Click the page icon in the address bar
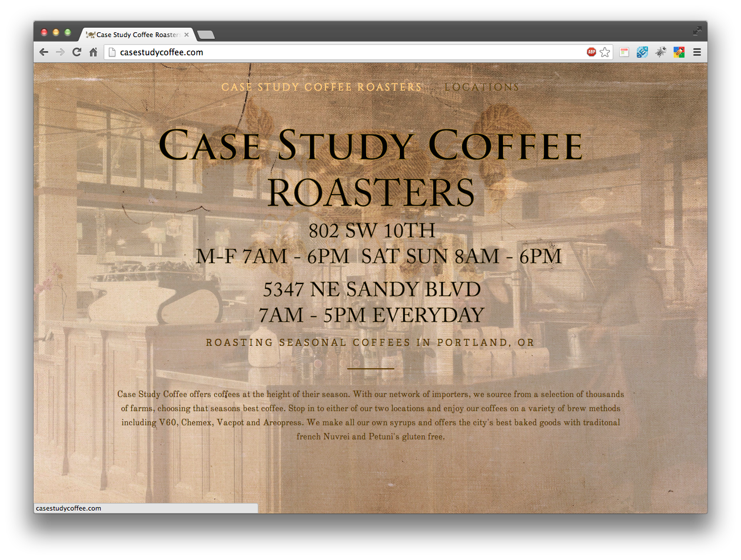Image resolution: width=741 pixels, height=560 pixels. [112, 52]
